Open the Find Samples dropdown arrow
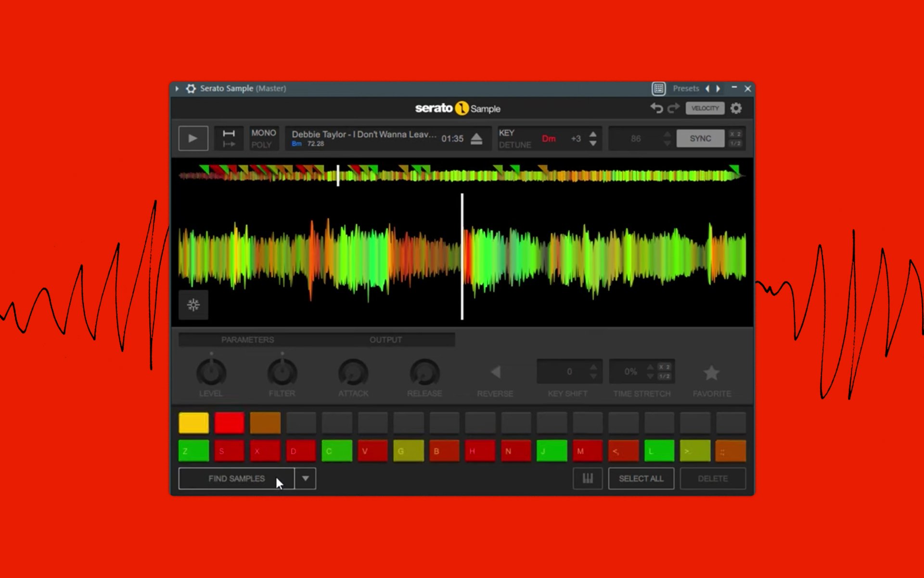Viewport: 924px width, 578px height. 306,478
